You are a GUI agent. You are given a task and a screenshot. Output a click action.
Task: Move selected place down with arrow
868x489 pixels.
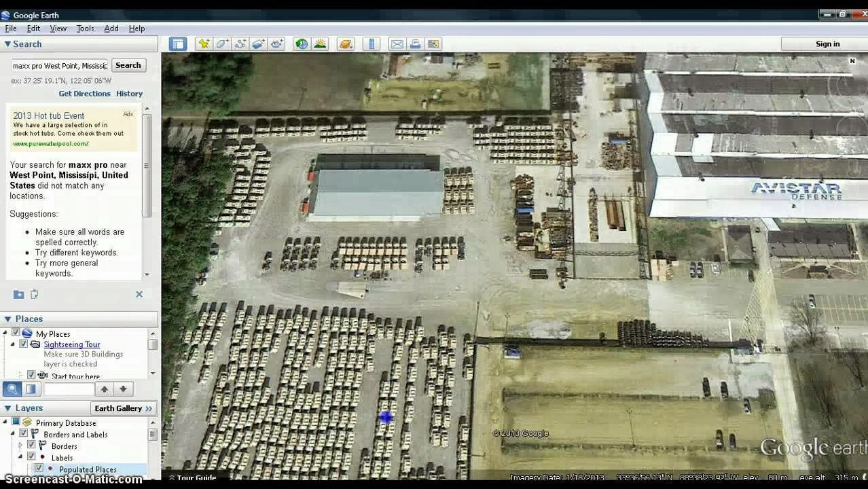pos(123,389)
